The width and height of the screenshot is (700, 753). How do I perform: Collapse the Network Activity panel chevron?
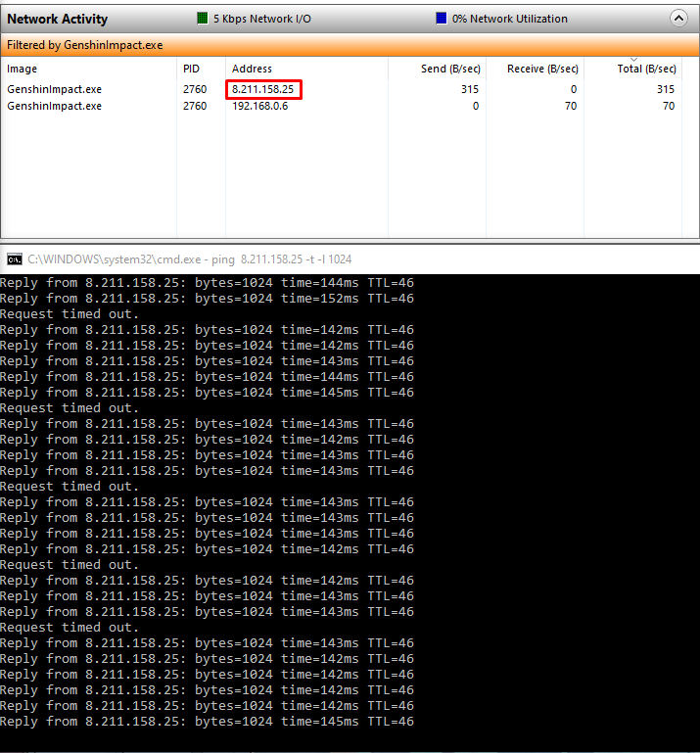point(678,19)
